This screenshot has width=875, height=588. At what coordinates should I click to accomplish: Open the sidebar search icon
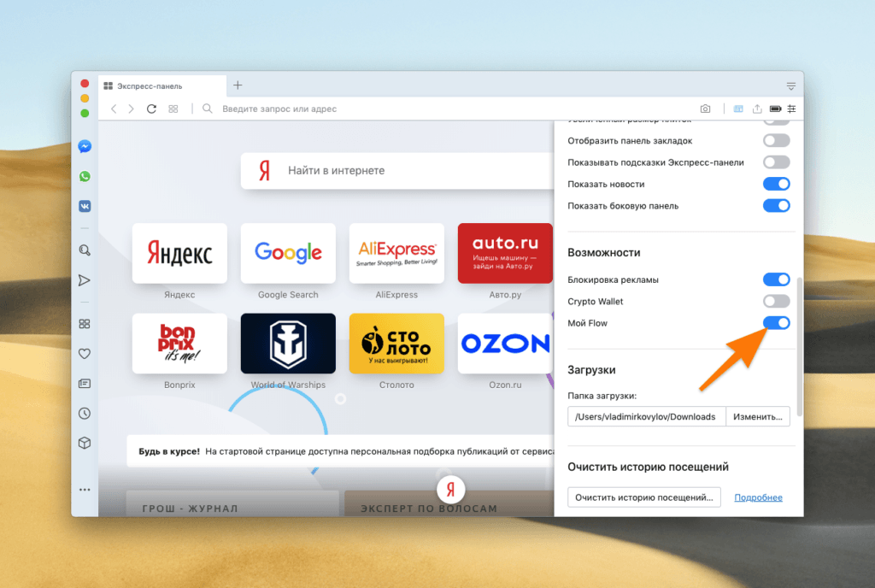click(x=85, y=250)
